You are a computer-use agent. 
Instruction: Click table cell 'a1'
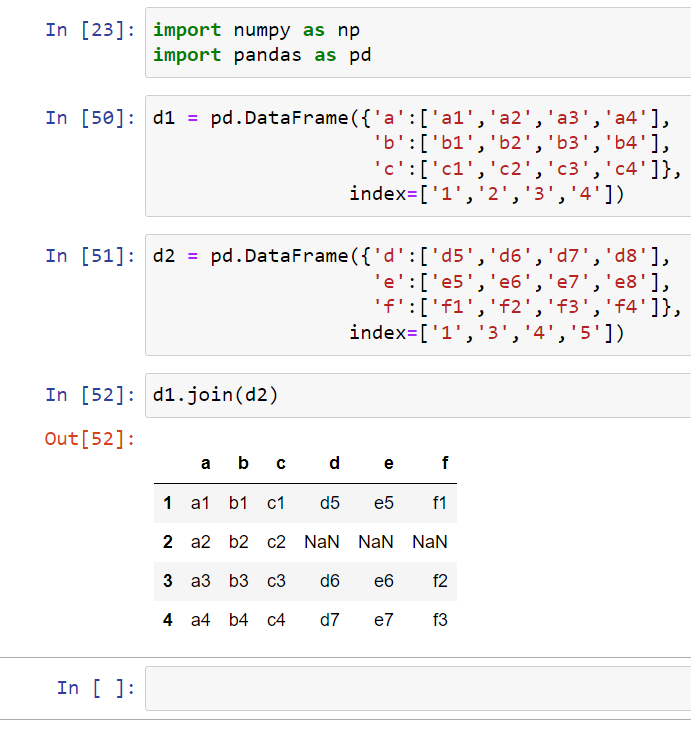point(200,503)
